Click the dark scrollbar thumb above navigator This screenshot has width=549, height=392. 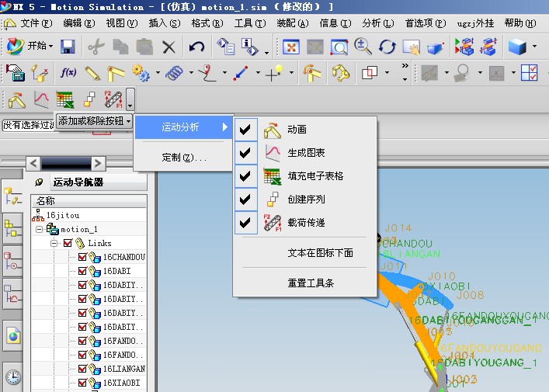tap(66, 163)
